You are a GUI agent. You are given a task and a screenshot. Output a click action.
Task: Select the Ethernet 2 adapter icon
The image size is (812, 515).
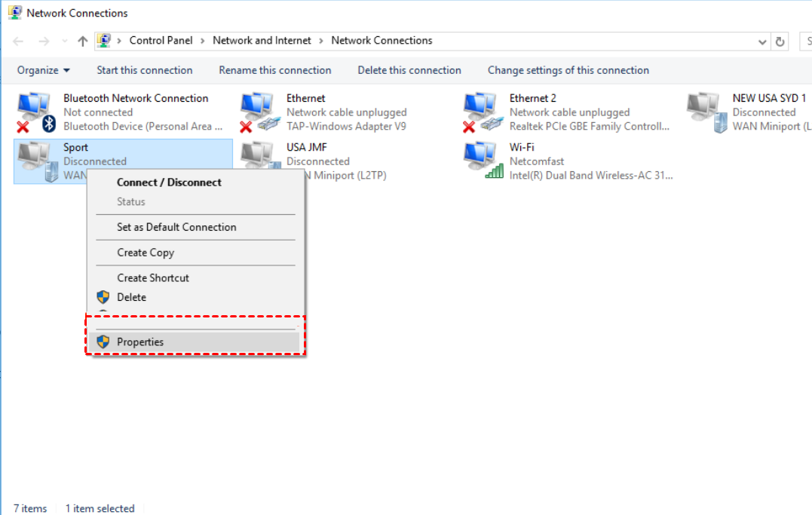(483, 112)
